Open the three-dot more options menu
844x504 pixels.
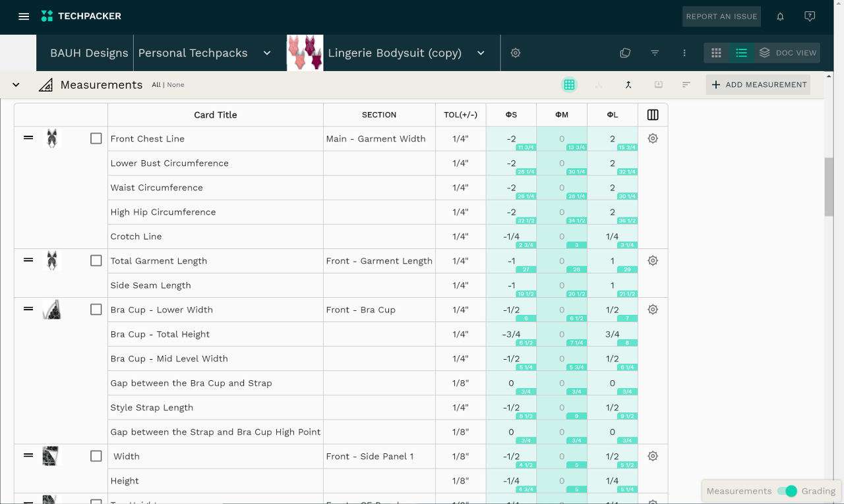click(x=684, y=53)
